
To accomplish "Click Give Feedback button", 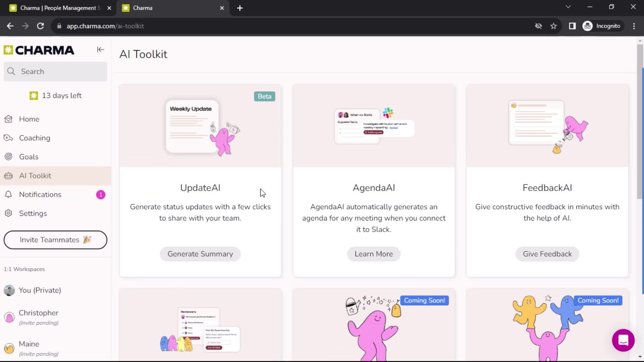I will point(547,254).
